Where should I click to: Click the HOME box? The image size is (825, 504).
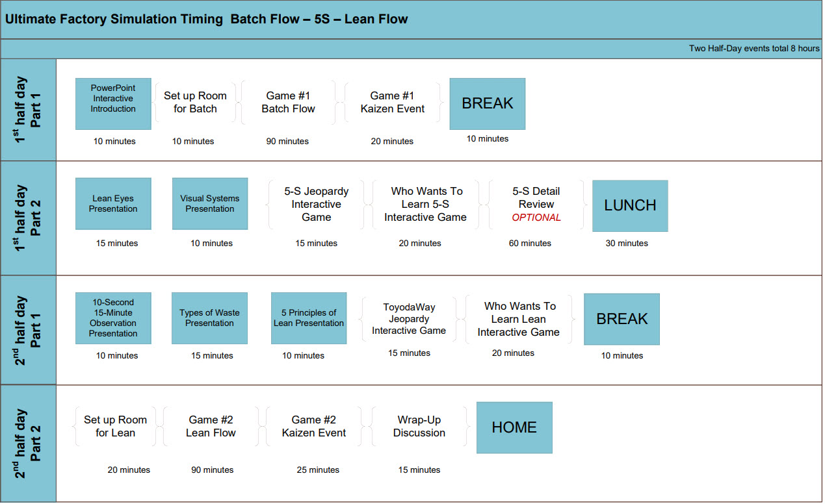[514, 427]
